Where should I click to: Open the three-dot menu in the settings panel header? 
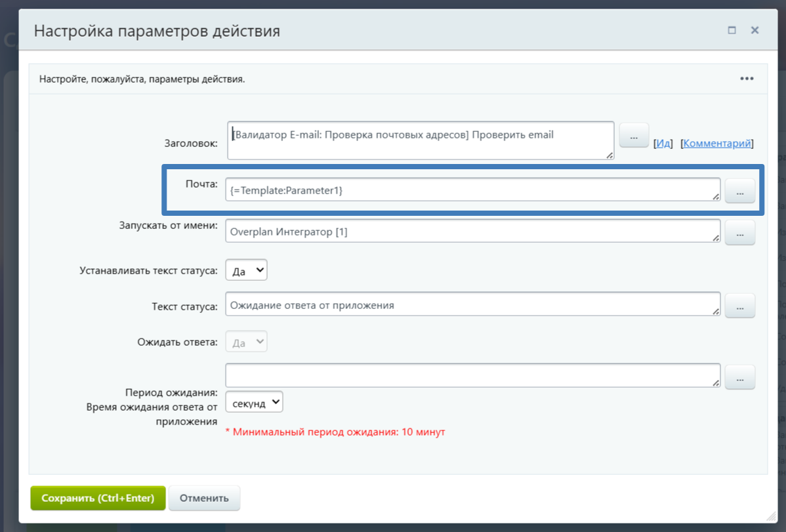pyautogui.click(x=747, y=79)
